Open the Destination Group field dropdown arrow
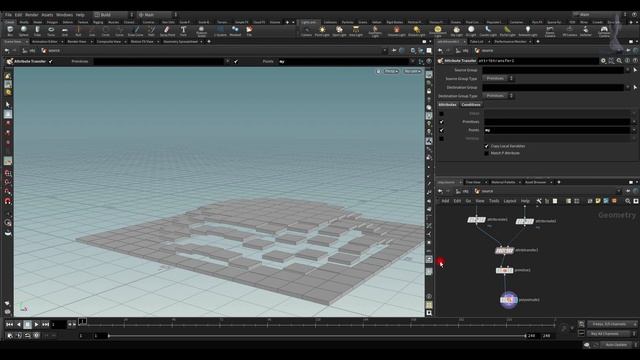640x360 pixels. (x=628, y=87)
